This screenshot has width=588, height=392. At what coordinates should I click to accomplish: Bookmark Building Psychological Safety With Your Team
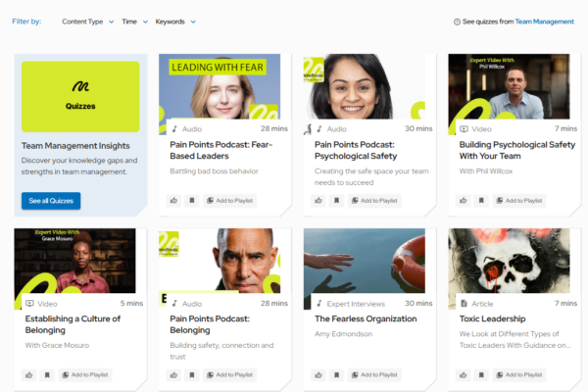[x=482, y=200]
